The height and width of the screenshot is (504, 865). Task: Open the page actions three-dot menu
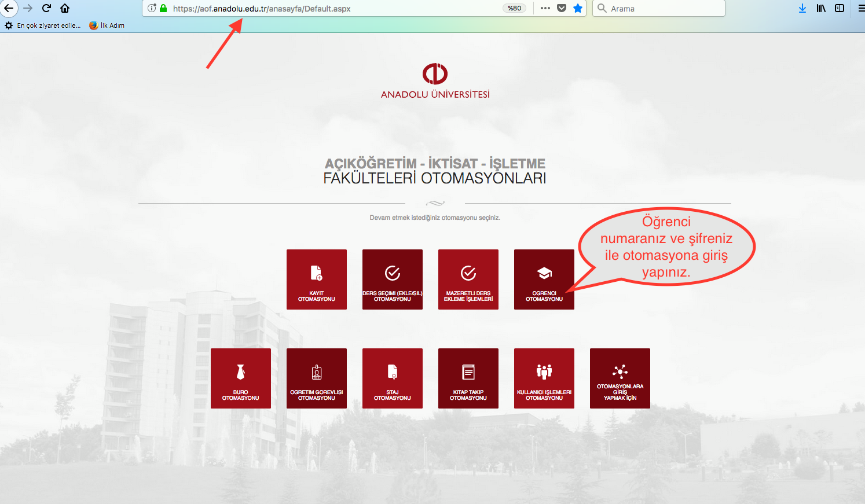pyautogui.click(x=545, y=8)
